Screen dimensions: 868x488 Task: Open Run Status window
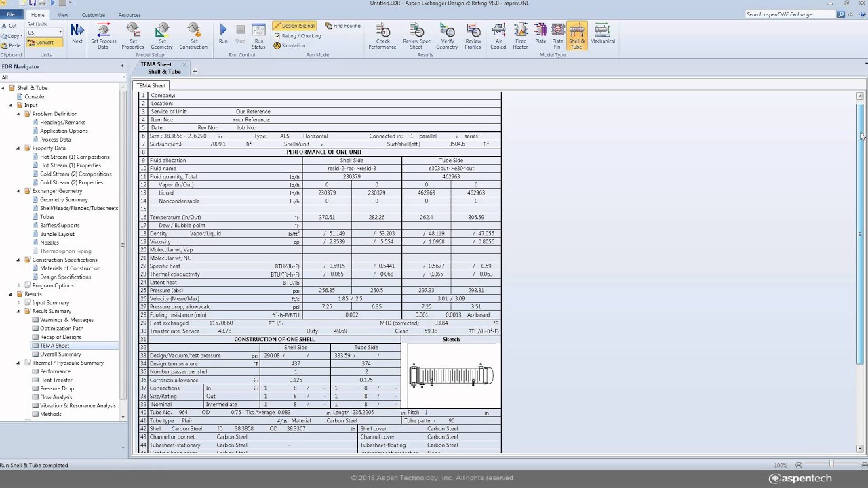(x=258, y=36)
